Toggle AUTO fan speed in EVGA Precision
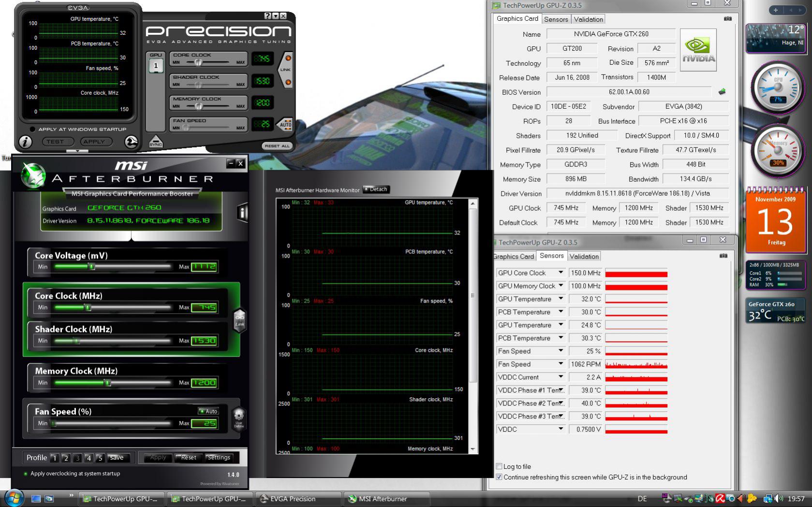This screenshot has height=507, width=812. click(x=285, y=124)
